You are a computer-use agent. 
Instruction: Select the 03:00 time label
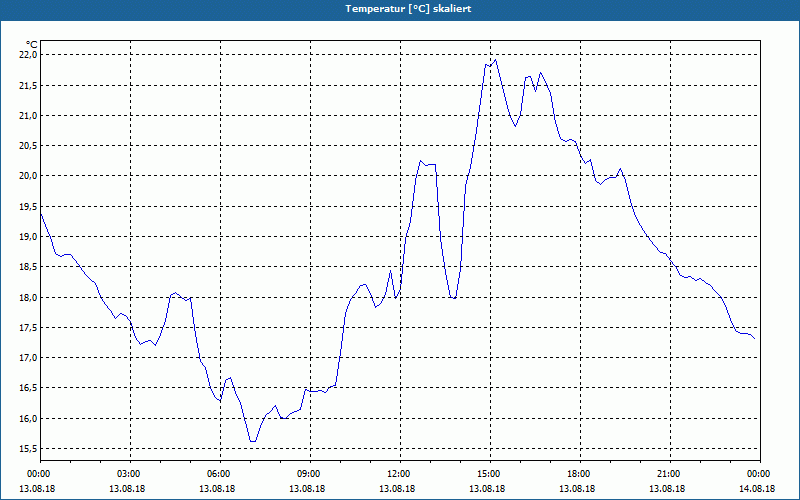[128, 474]
